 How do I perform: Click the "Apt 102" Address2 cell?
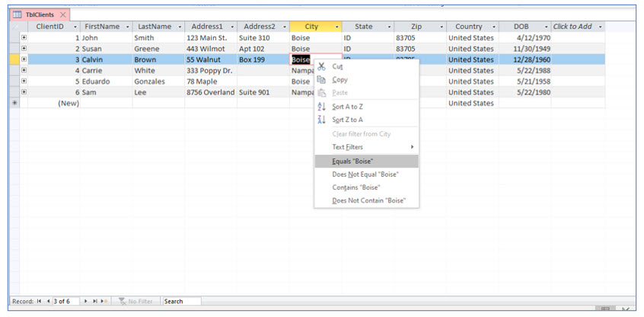pyautogui.click(x=263, y=49)
